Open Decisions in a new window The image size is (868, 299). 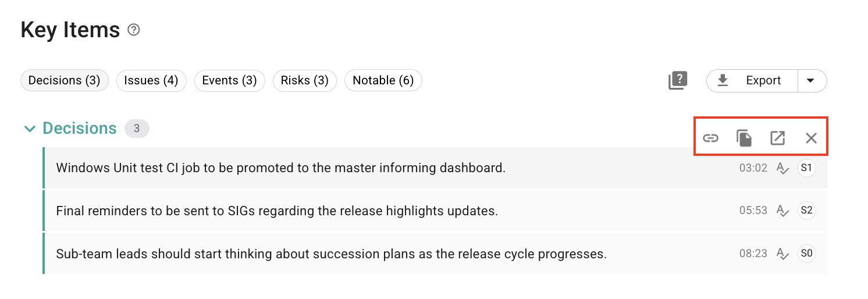777,138
